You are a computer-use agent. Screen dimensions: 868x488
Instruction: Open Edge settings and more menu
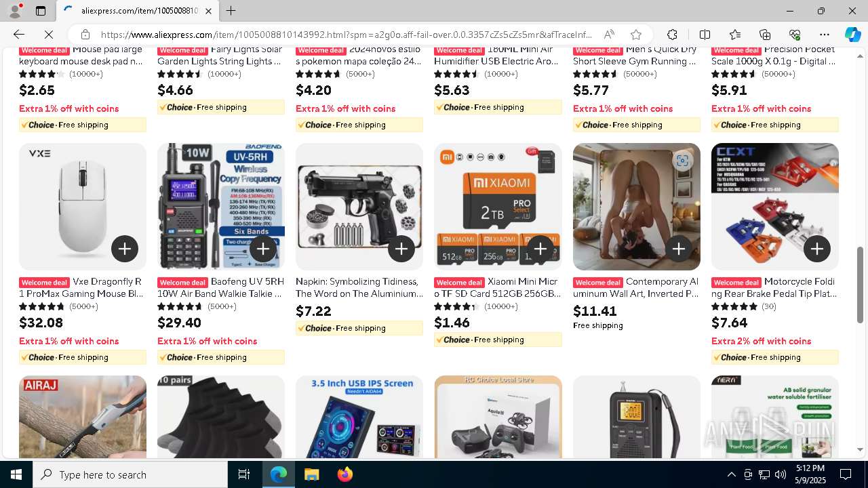(825, 35)
